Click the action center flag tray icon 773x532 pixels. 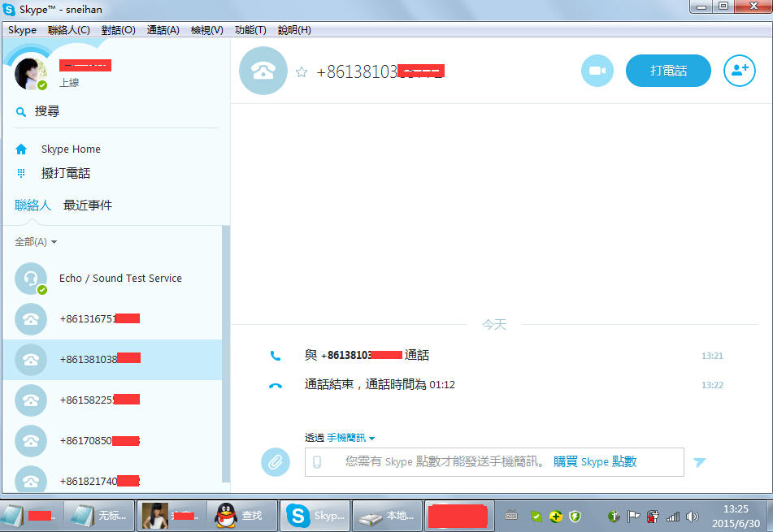(633, 517)
